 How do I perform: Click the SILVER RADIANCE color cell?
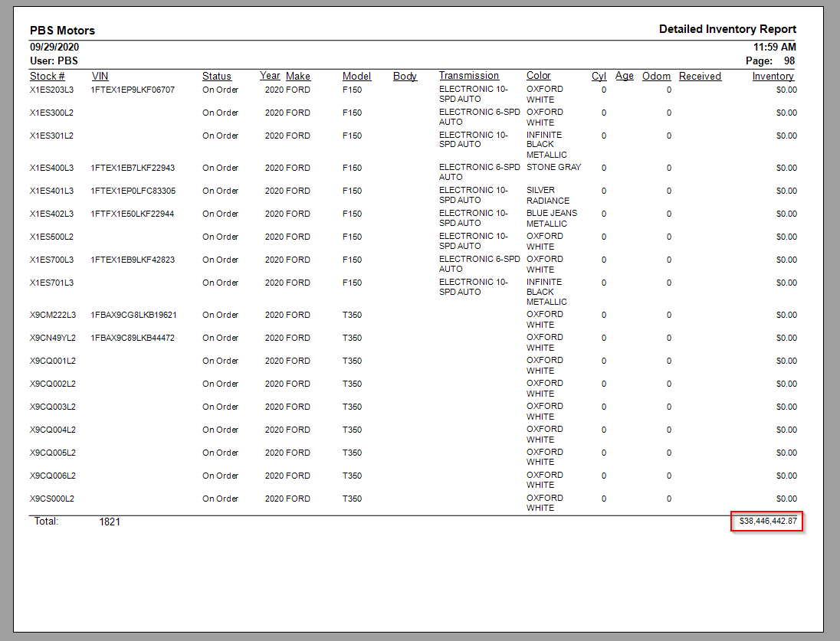547,195
